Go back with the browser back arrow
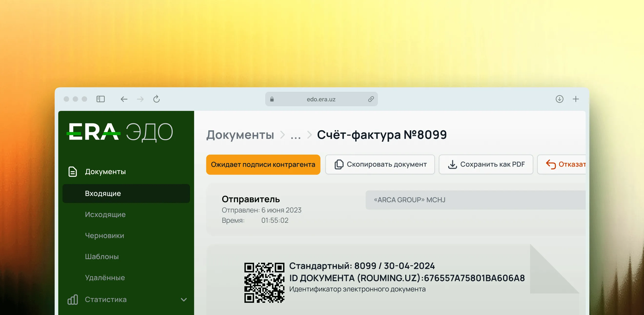Image resolution: width=644 pixels, height=315 pixels. click(124, 99)
